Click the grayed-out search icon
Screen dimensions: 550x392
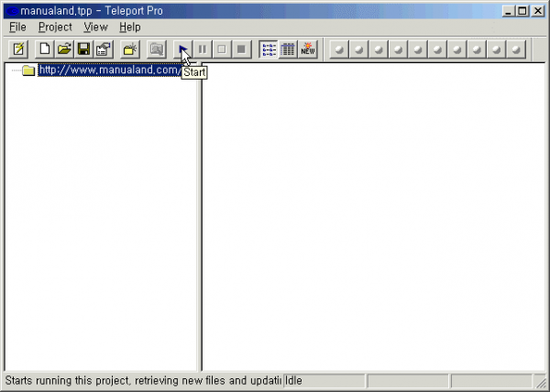[x=157, y=49]
